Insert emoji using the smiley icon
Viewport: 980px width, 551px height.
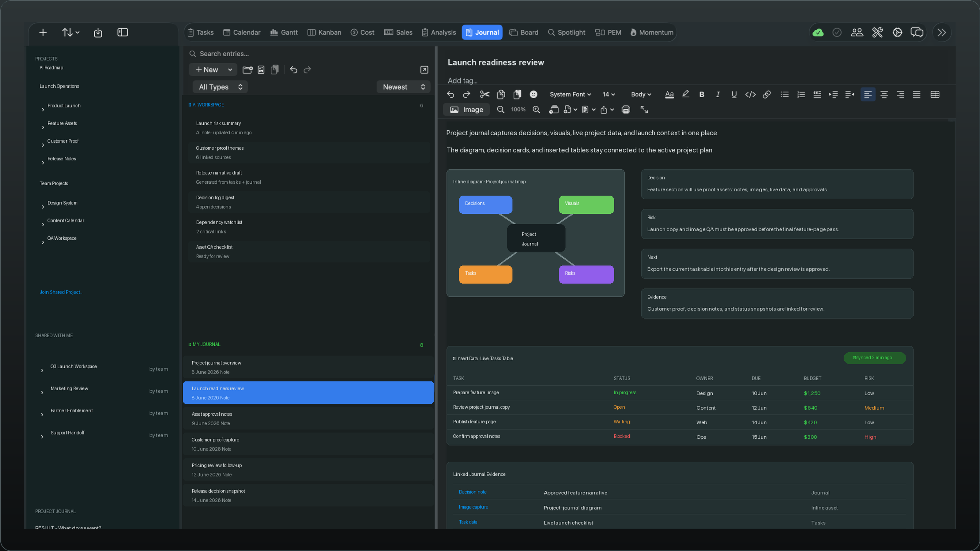pyautogui.click(x=534, y=94)
